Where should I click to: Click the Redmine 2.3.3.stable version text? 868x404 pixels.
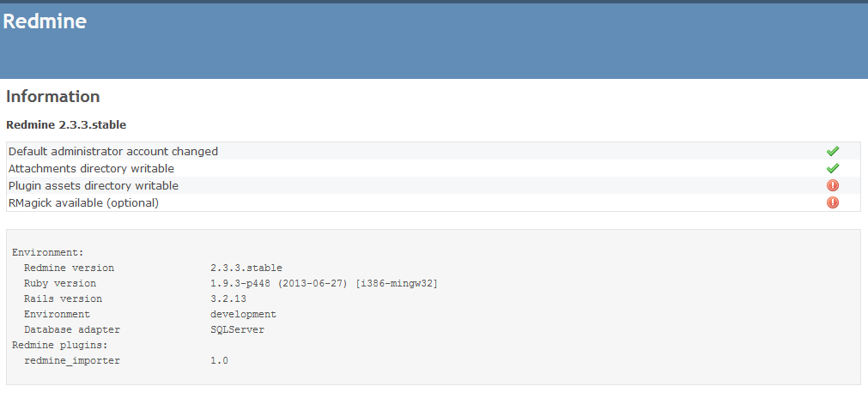coord(66,125)
